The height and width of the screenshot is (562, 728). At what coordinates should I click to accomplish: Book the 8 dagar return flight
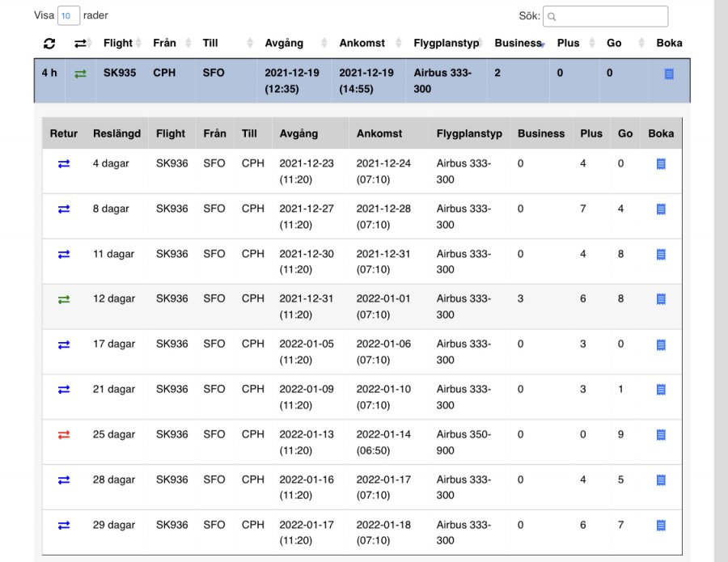coord(661,209)
